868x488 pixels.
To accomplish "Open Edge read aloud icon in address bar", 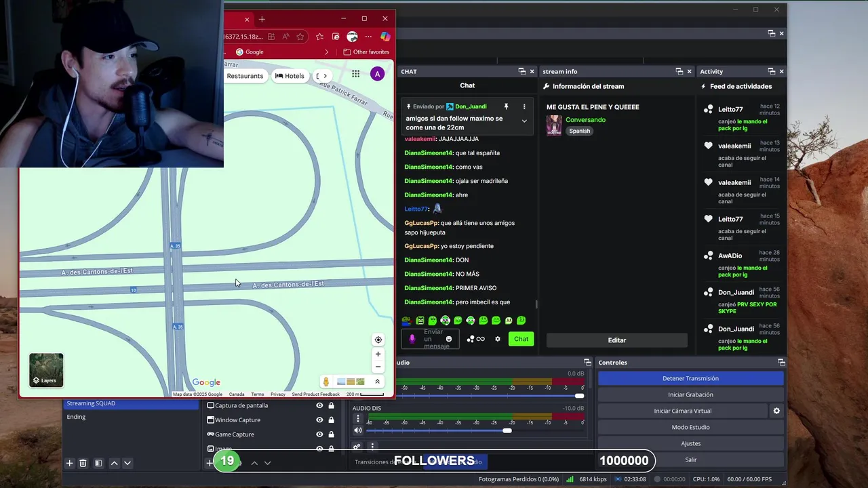I will pyautogui.click(x=285, y=37).
